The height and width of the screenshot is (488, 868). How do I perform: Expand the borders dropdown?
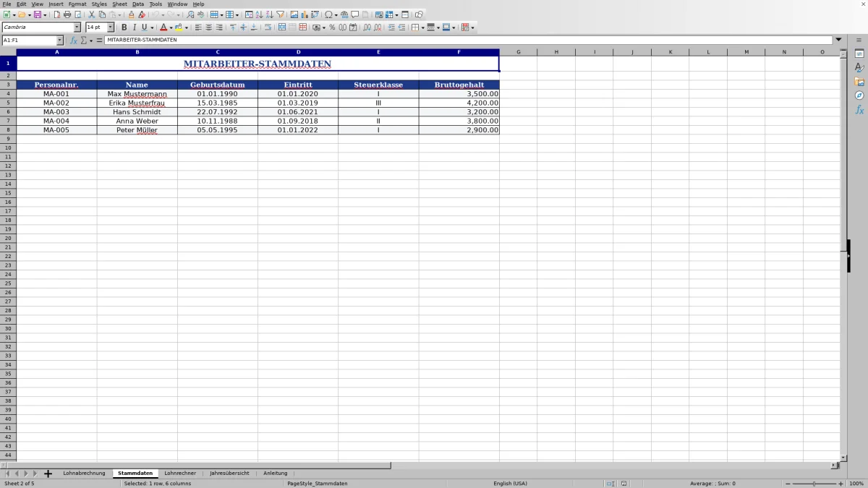click(422, 27)
